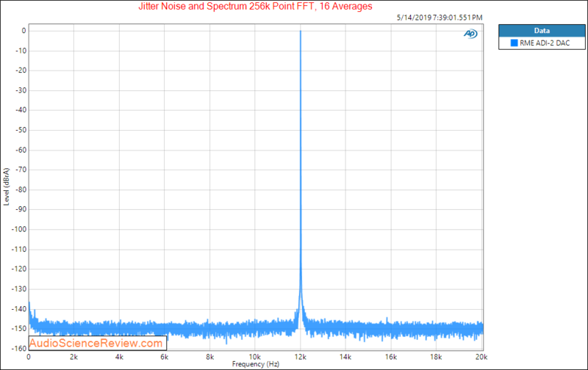Select the RME ADI-2 DAC legend label
Image resolution: width=588 pixels, height=370 pixels.
point(542,44)
